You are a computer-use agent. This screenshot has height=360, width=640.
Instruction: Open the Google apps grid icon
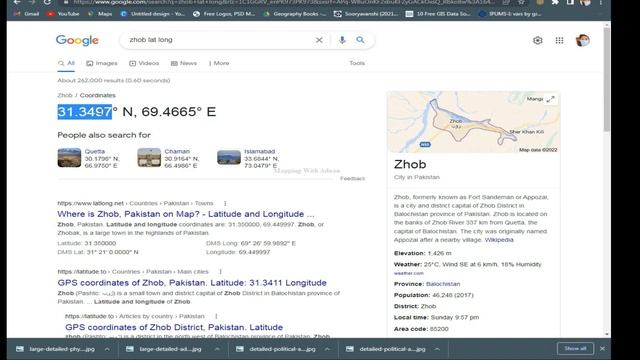click(x=559, y=40)
